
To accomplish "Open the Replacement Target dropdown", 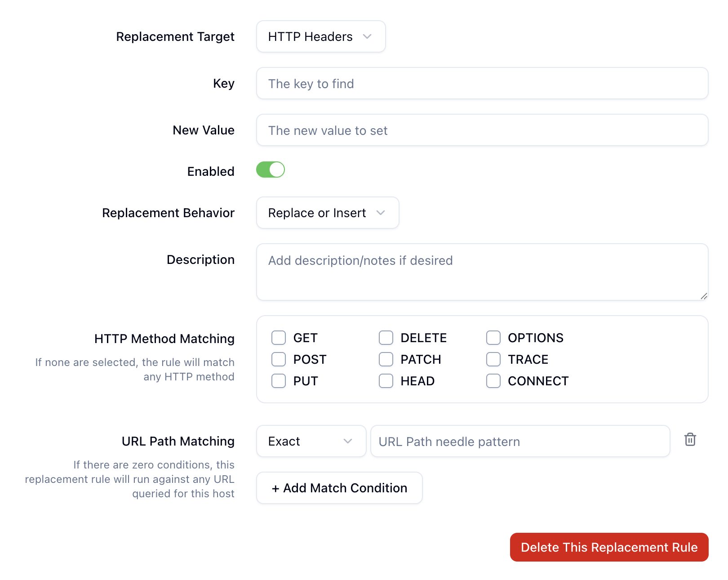I will click(x=321, y=36).
